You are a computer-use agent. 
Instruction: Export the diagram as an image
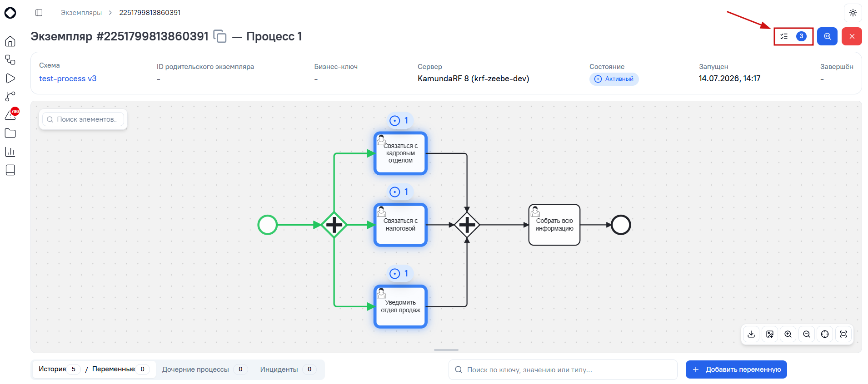(x=770, y=334)
